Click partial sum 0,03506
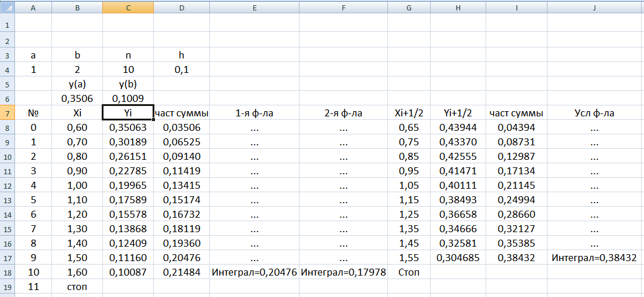644x297 pixels. [x=182, y=127]
